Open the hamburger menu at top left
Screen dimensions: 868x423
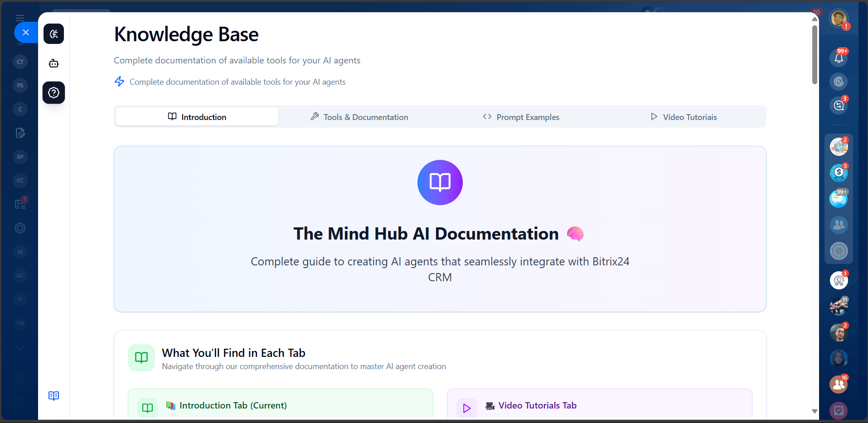pyautogui.click(x=20, y=18)
